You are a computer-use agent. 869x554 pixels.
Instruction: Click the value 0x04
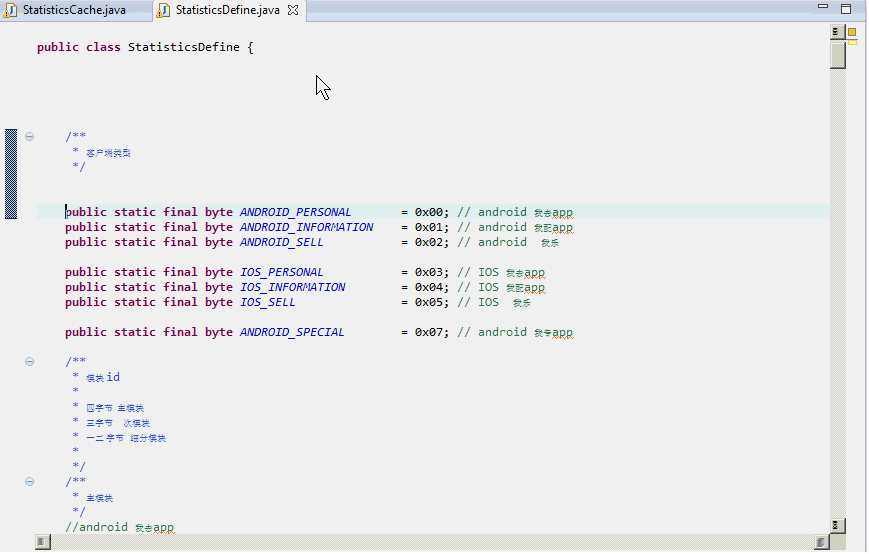(429, 287)
